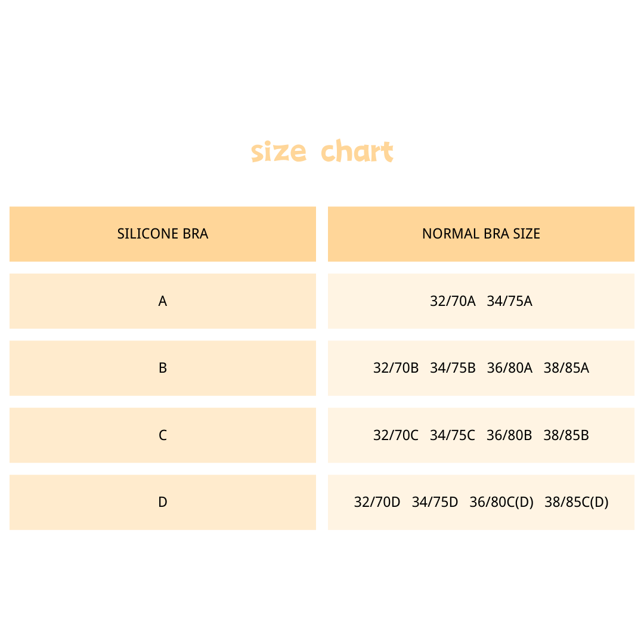Click the 38/85A size text
This screenshot has height=644, width=644.
(x=566, y=368)
